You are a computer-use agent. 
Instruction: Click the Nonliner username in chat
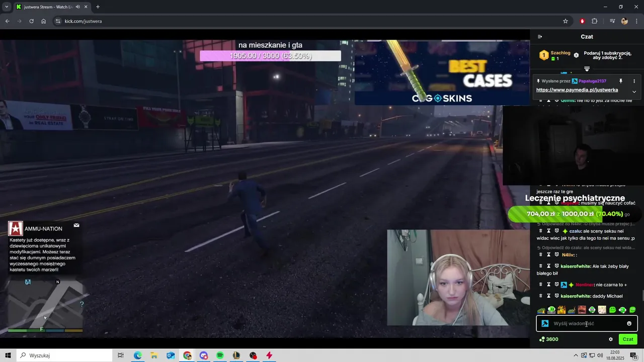tap(584, 285)
